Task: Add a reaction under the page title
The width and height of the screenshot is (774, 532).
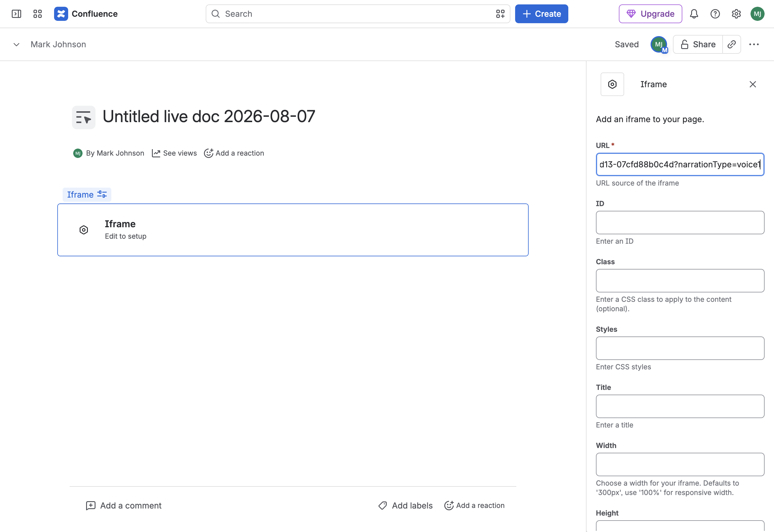Action: [x=234, y=153]
